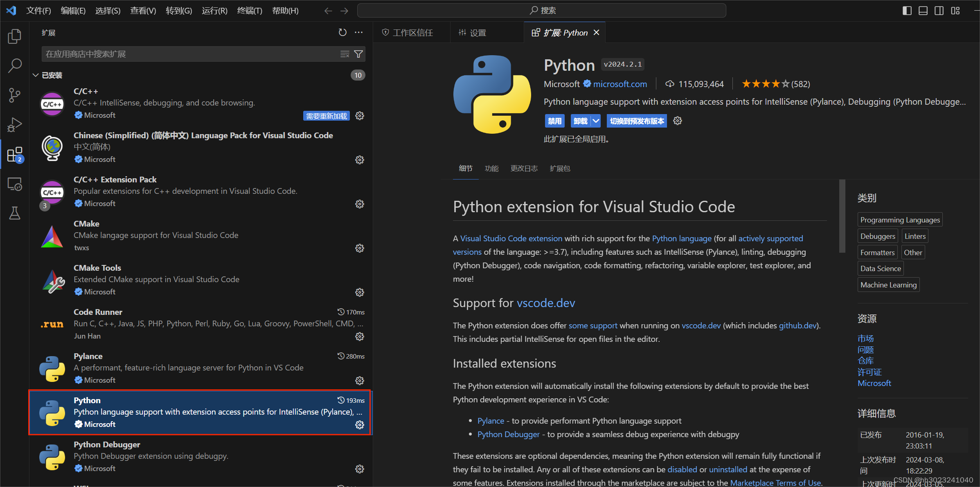Open the 终端(T) menu
The image size is (980, 487).
(249, 10)
